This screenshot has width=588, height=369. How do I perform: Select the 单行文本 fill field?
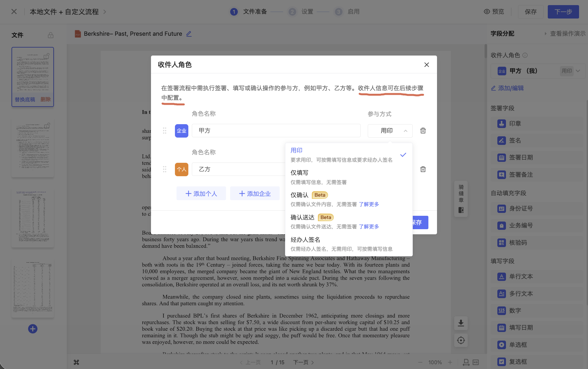tap(537, 276)
